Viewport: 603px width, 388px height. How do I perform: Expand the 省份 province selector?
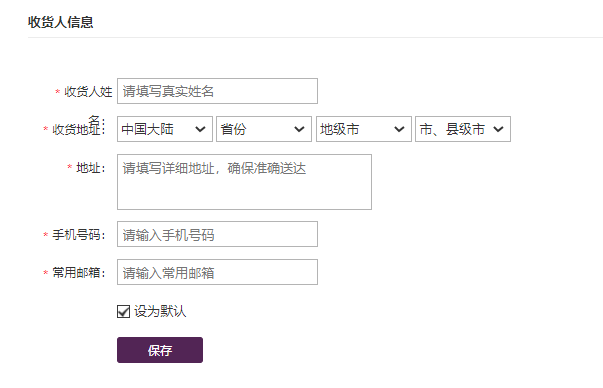(x=264, y=129)
